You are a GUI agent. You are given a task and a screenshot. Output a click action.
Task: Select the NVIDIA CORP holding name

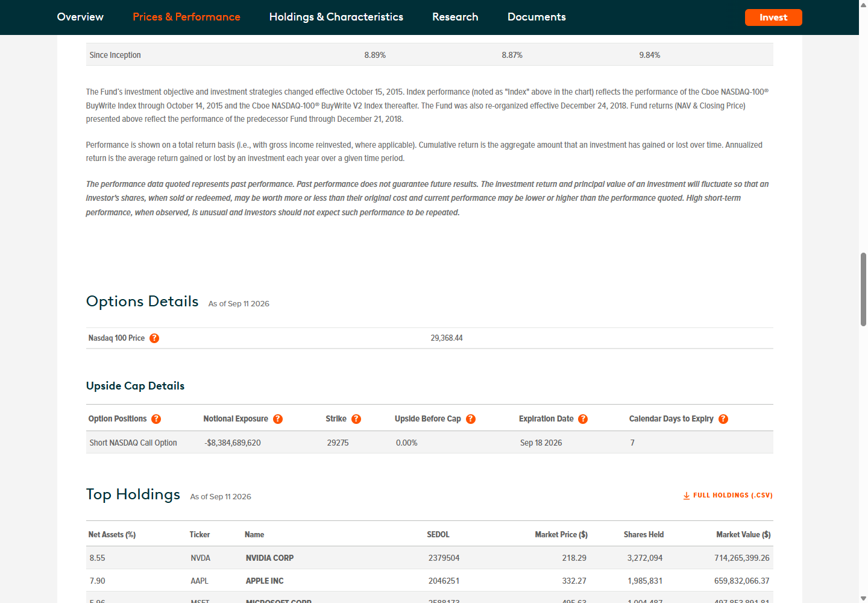(x=270, y=558)
